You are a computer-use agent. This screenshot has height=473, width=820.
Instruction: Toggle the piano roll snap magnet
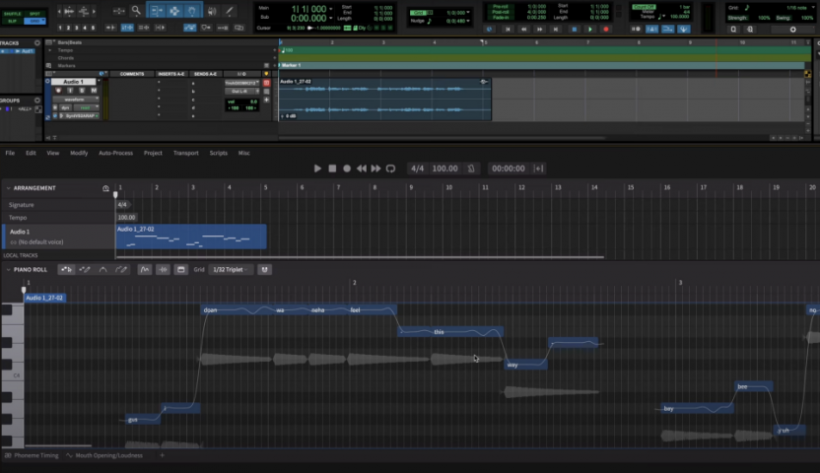[x=264, y=269]
